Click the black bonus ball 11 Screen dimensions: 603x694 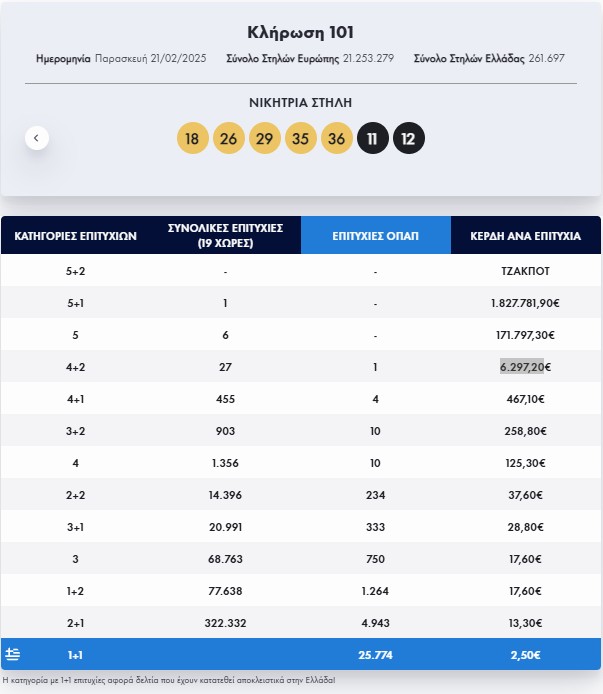point(372,138)
